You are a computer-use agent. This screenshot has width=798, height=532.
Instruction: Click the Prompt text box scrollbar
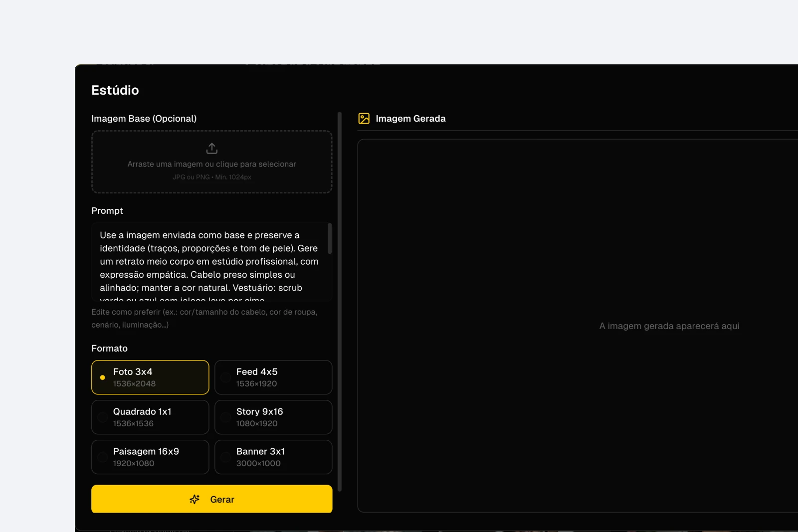330,239
